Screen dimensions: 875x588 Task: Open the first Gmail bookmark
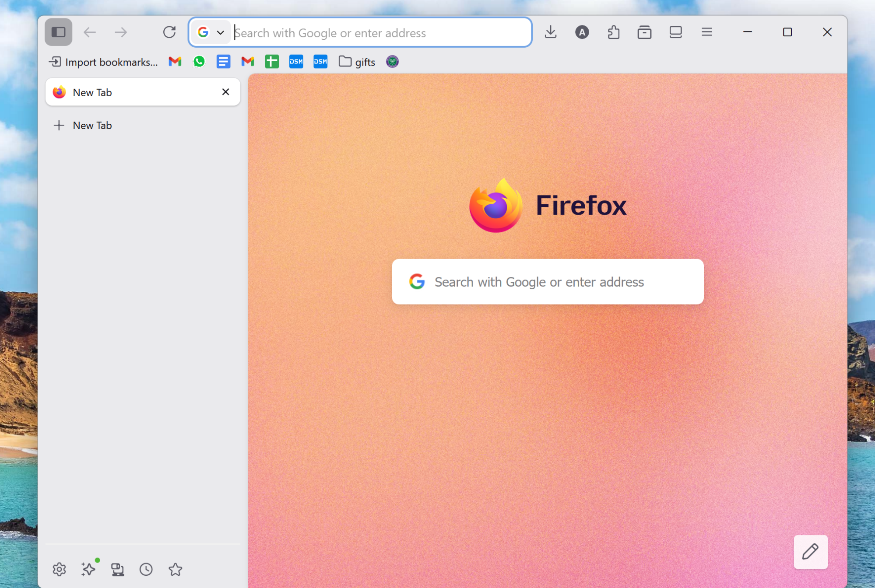click(x=175, y=62)
